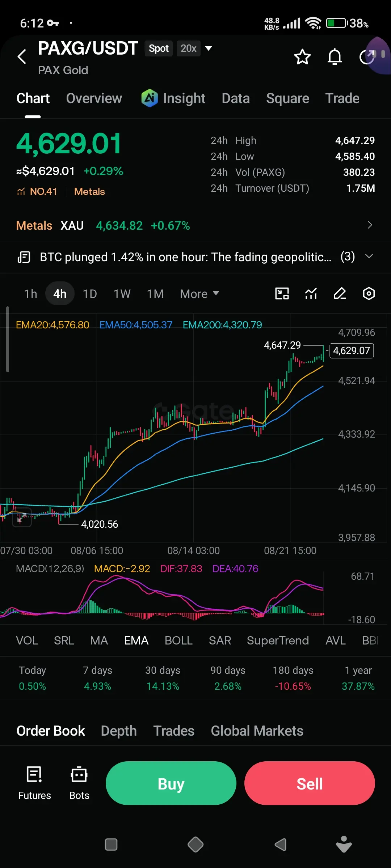Screen dimensions: 391x868
Task: Tap the red Sell button
Action: coord(310,783)
